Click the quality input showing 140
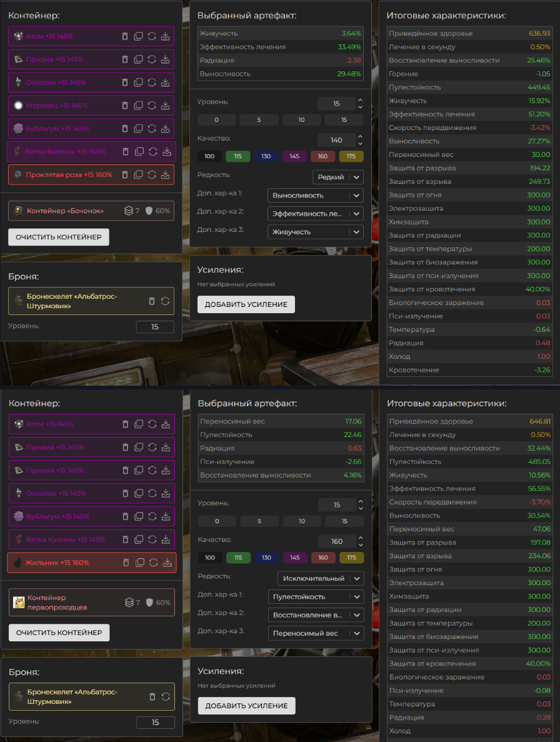This screenshot has width=560, height=742. coord(336,140)
